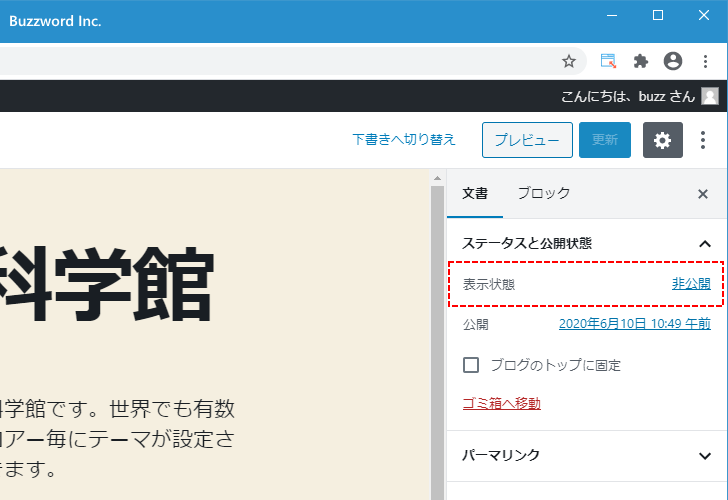The image size is (728, 500).
Task: Open the screen capture extension icon
Action: pyautogui.click(x=608, y=61)
